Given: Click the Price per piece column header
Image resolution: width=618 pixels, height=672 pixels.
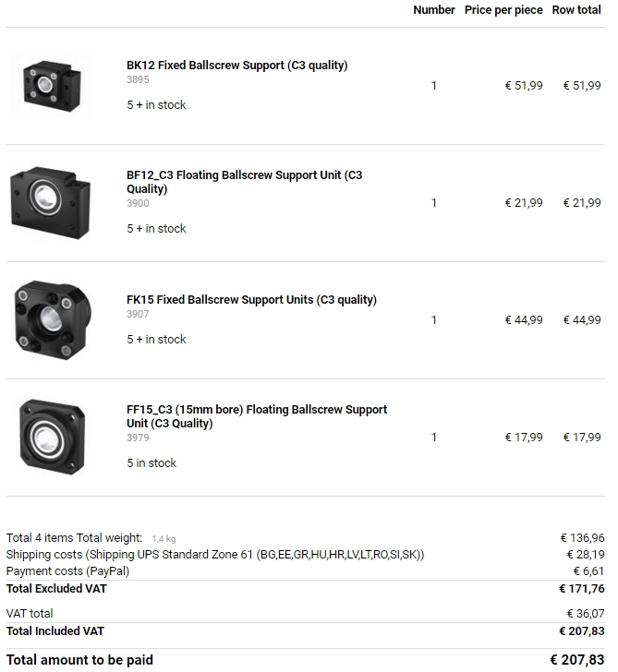Looking at the screenshot, I should pos(503,10).
